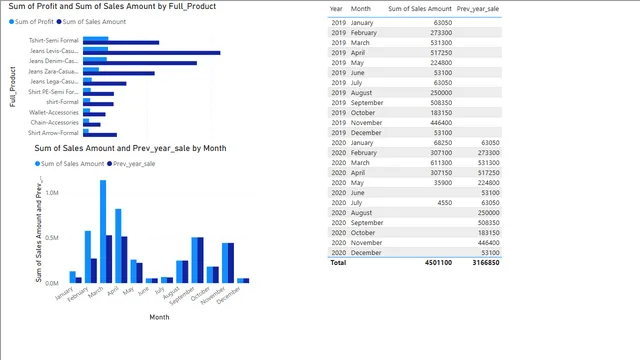Select the Jeans Zara sales amount bar
The image size is (640, 360).
(x=119, y=73)
